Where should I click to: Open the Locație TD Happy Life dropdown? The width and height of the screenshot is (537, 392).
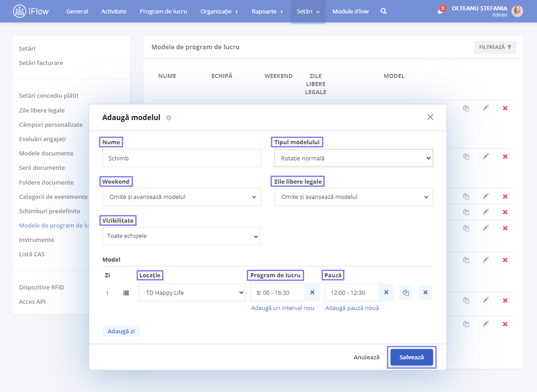tap(193, 293)
